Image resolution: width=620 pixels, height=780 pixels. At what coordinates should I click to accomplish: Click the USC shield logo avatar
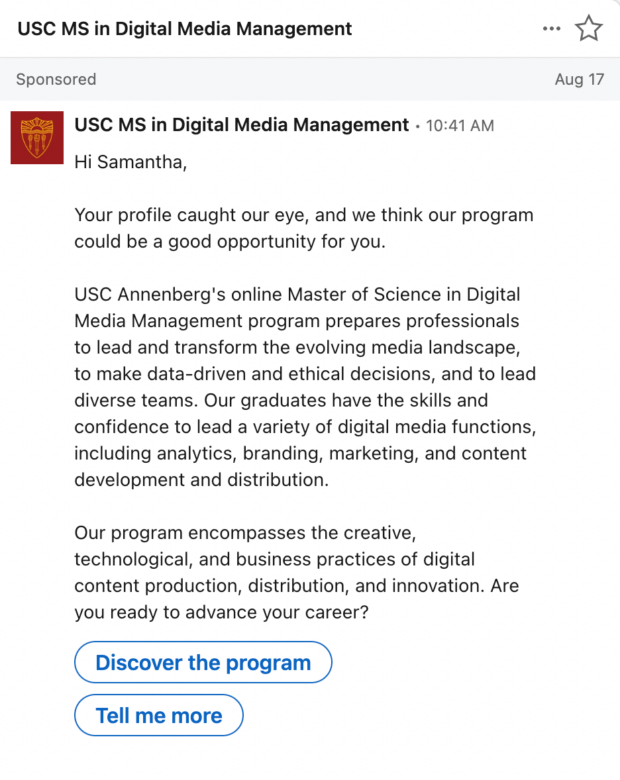pyautogui.click(x=37, y=138)
